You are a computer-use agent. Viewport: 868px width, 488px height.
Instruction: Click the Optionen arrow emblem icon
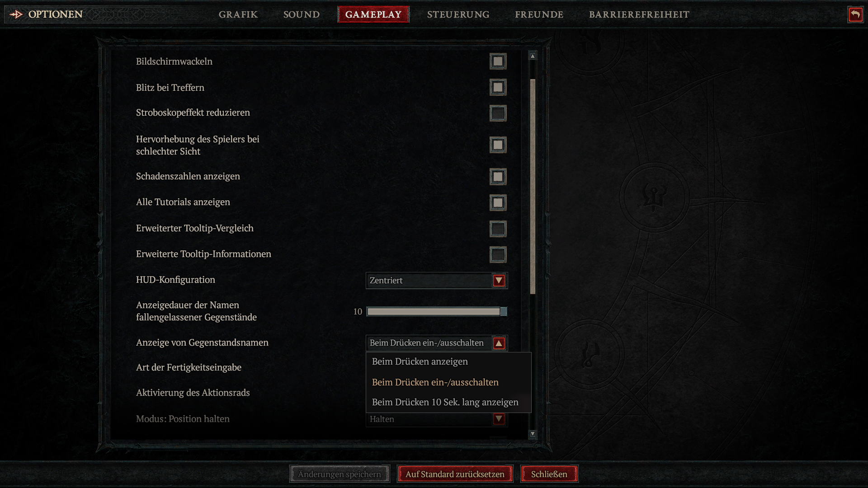(x=16, y=14)
